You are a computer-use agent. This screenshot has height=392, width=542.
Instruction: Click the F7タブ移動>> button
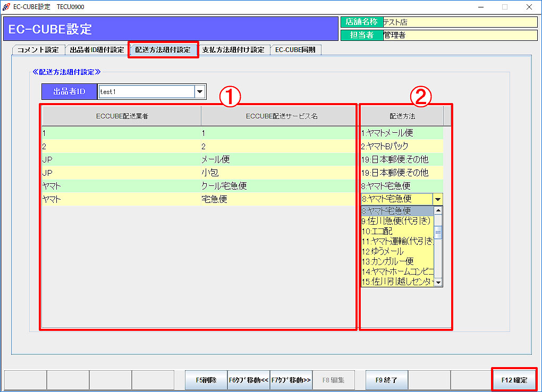[x=291, y=380]
